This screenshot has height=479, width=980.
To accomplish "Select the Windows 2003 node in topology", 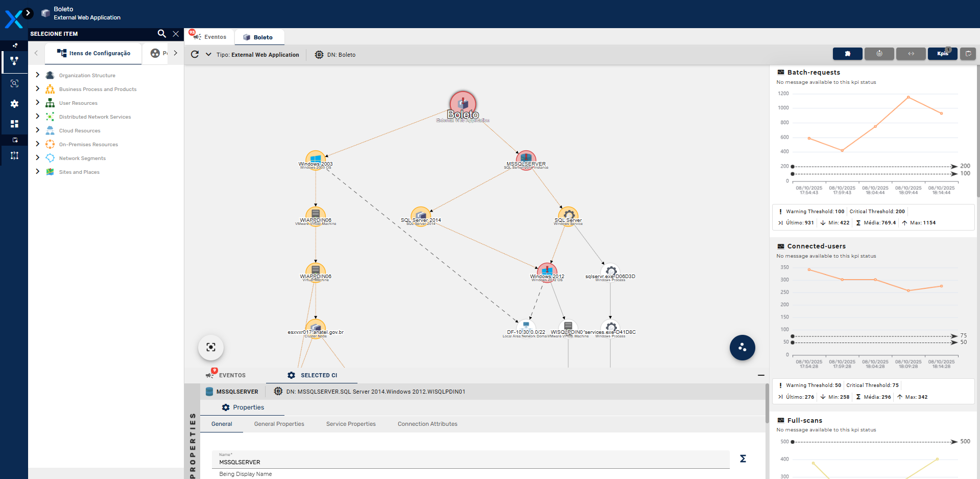I will [316, 158].
